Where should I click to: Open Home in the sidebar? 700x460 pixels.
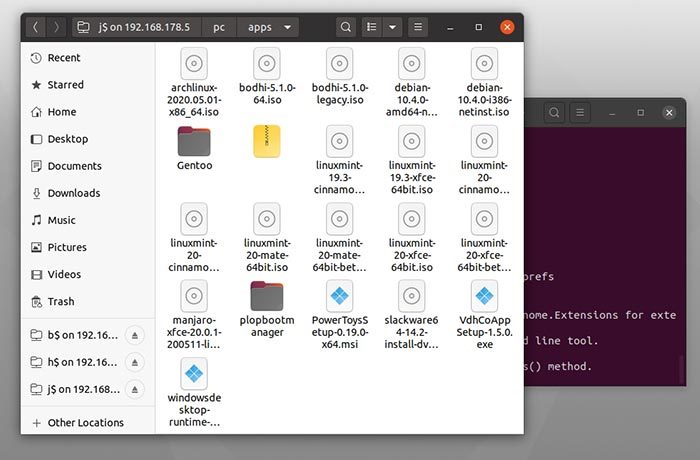point(88,112)
